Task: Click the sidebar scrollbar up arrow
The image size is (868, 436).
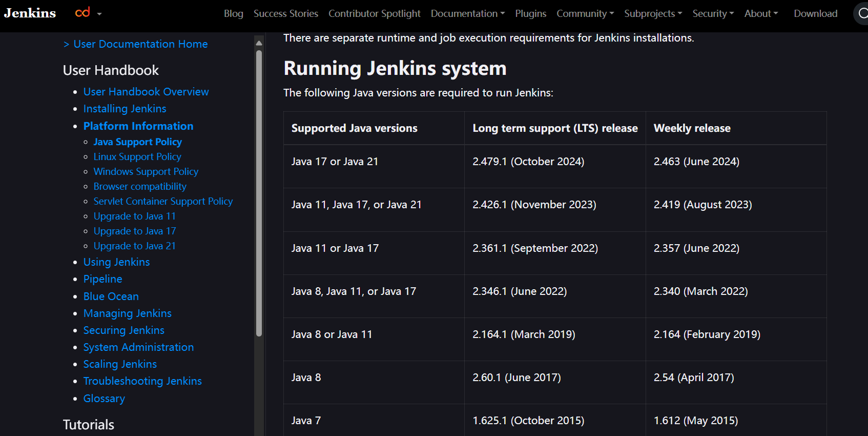Action: point(259,43)
